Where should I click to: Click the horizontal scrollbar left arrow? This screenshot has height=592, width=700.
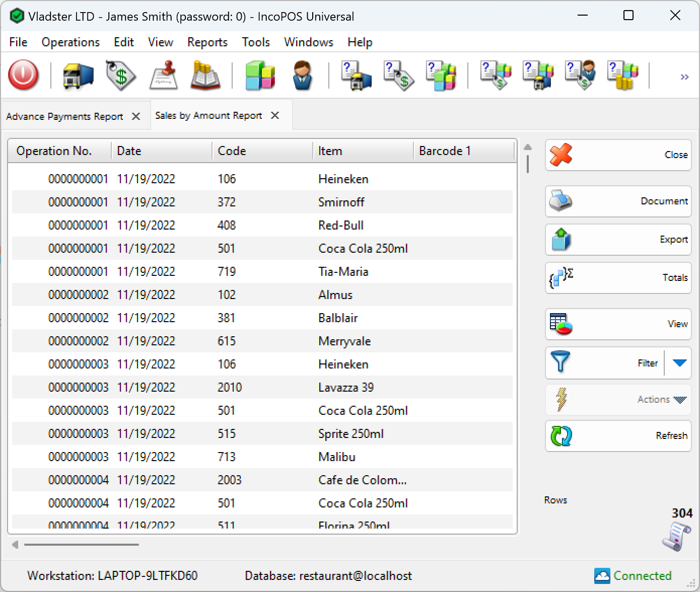click(x=15, y=544)
